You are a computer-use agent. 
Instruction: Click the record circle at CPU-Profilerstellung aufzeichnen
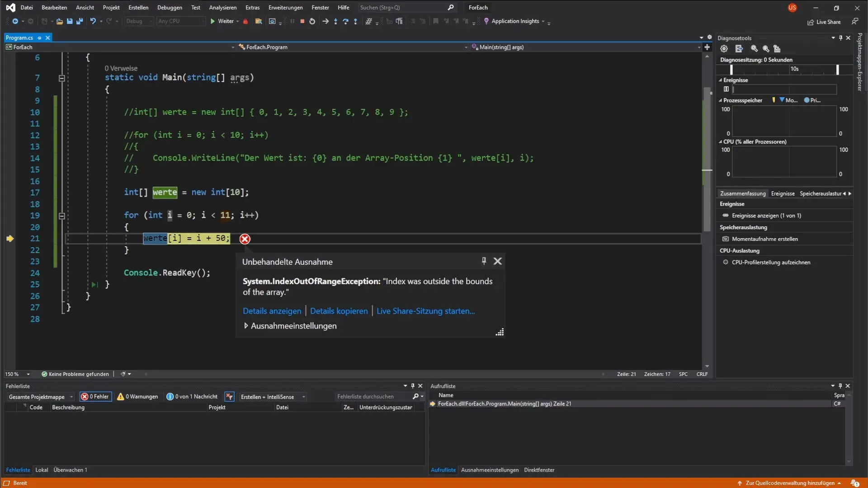point(726,262)
